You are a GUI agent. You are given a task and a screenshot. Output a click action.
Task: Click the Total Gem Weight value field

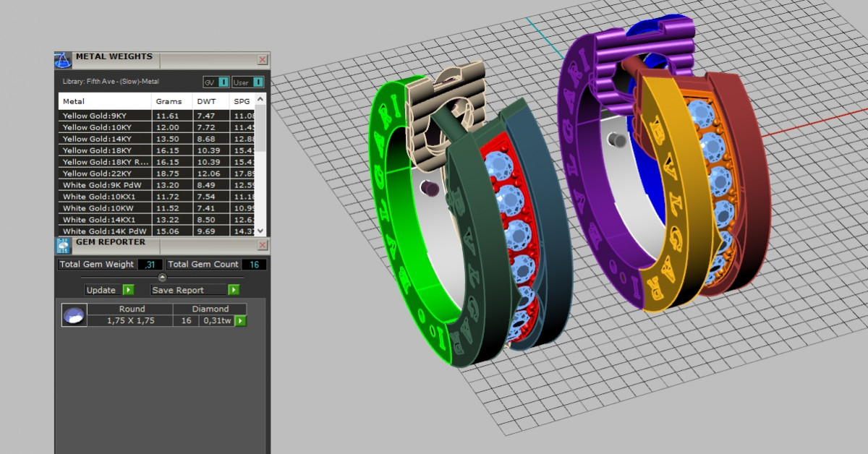150,264
